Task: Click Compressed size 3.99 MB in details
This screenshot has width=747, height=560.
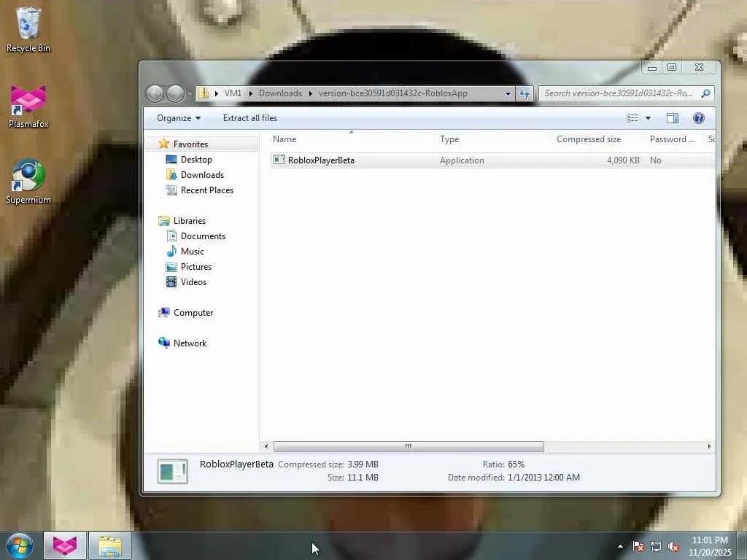Action: click(x=363, y=464)
